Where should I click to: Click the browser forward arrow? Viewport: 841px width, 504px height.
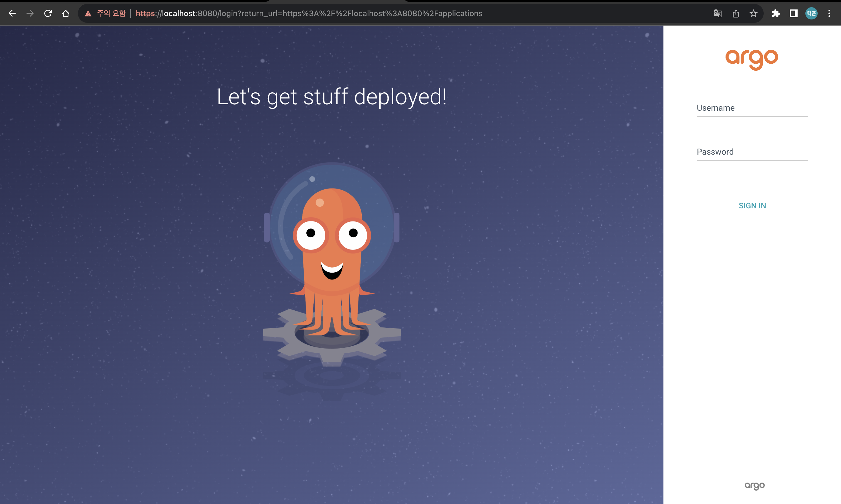coord(30,13)
